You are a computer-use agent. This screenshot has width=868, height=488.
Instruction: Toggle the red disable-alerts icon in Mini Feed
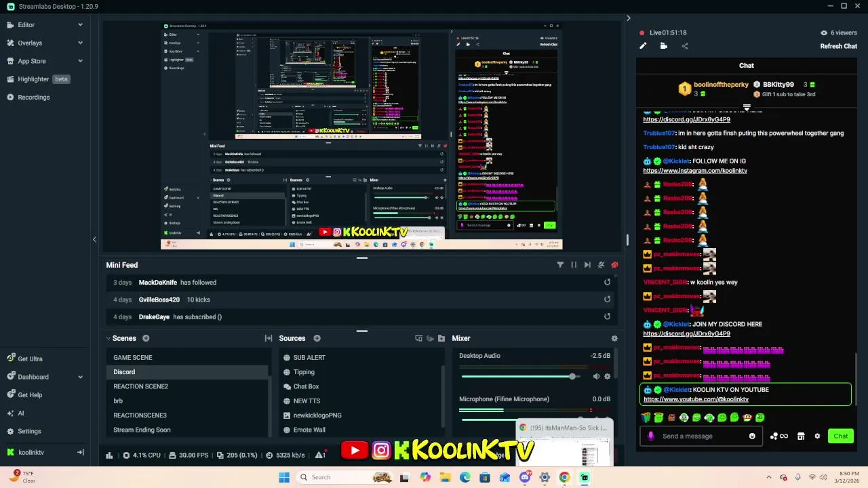pos(614,265)
